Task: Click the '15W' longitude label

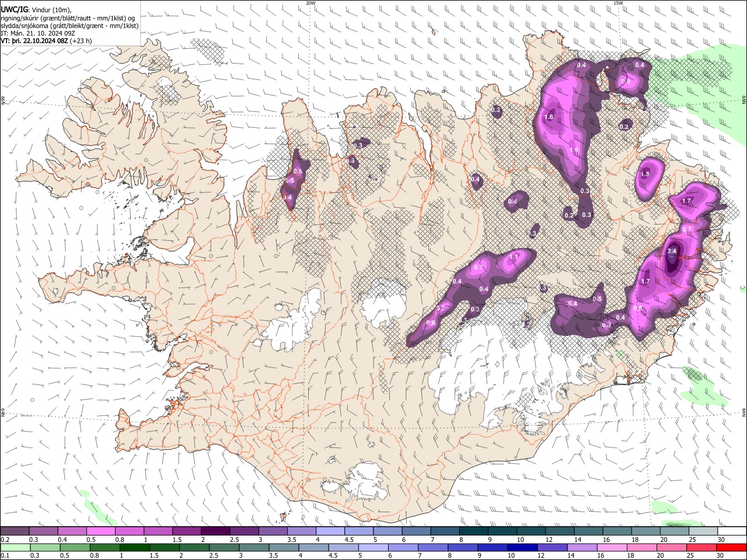Action: [x=618, y=3]
